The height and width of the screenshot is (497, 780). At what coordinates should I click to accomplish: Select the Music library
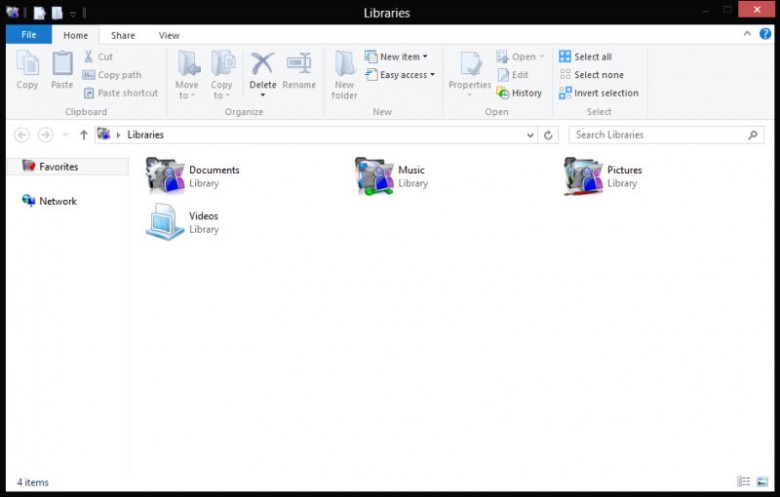(391, 176)
